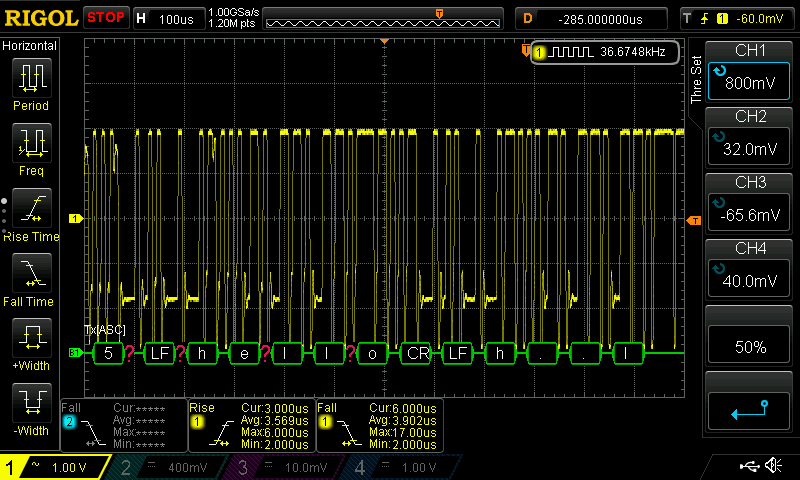Click the decoded '5' character box

tap(108, 353)
